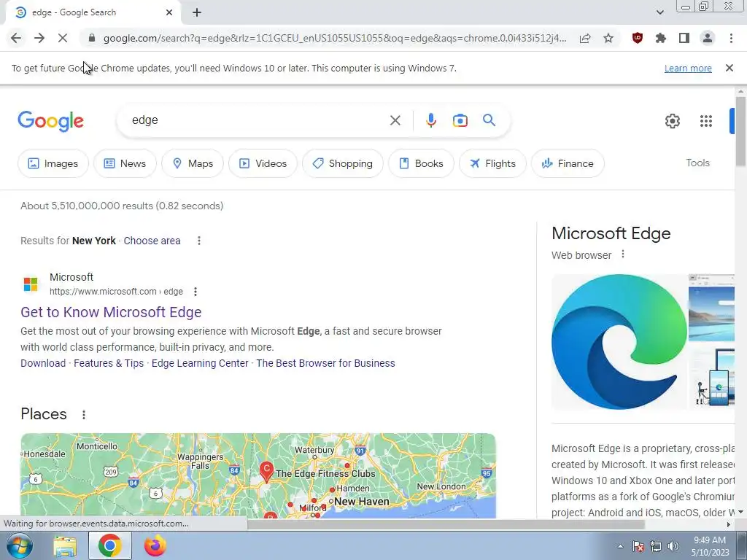This screenshot has width=747, height=560.
Task: Stop loading the page
Action: coord(63,38)
